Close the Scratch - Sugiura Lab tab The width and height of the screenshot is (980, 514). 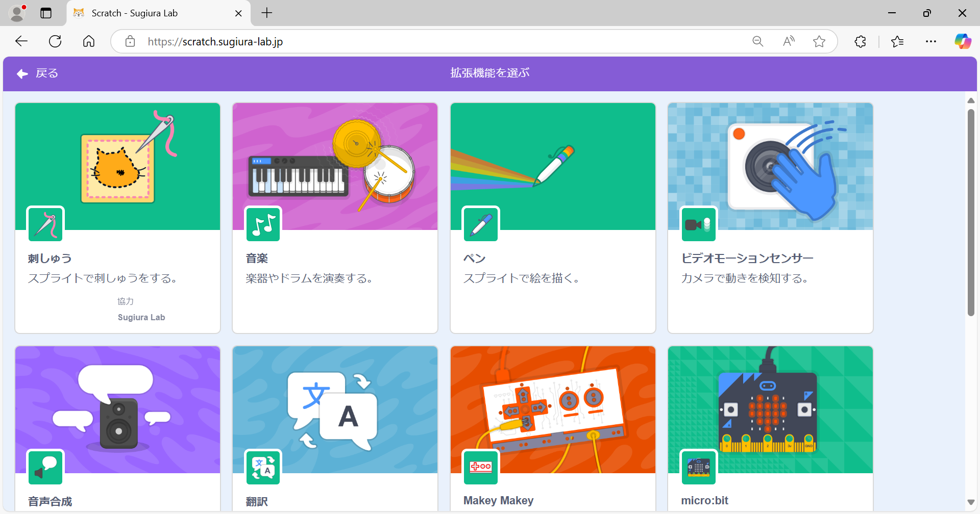238,13
